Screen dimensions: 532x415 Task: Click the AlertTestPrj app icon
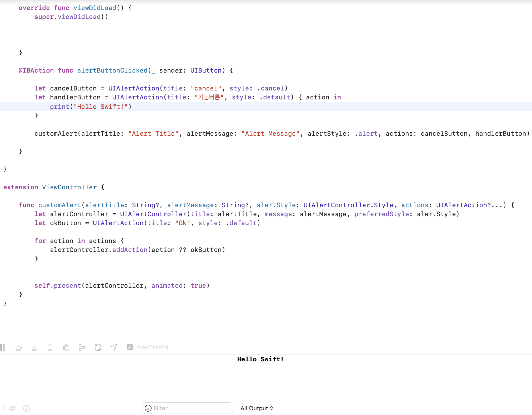[130, 347]
